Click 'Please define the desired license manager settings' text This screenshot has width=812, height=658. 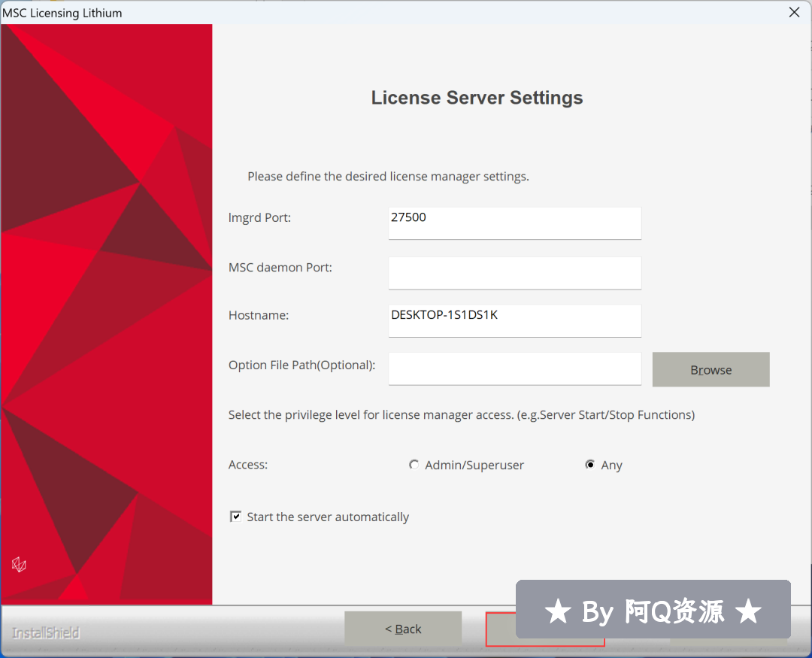(388, 177)
